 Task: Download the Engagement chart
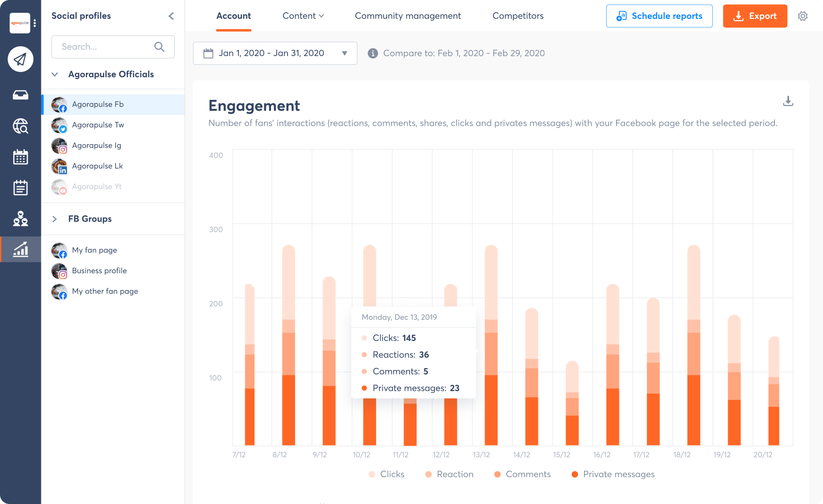[x=788, y=101]
